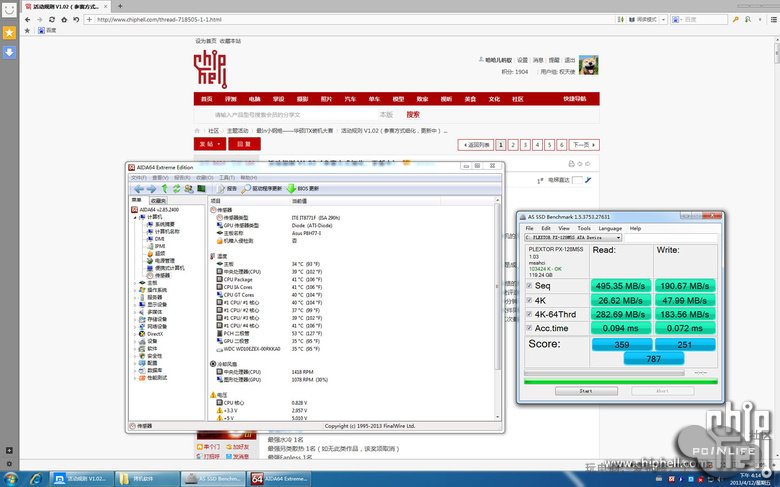Click the AIDA64 Refresh icon
Screen dimensions: 780x487
(177, 189)
